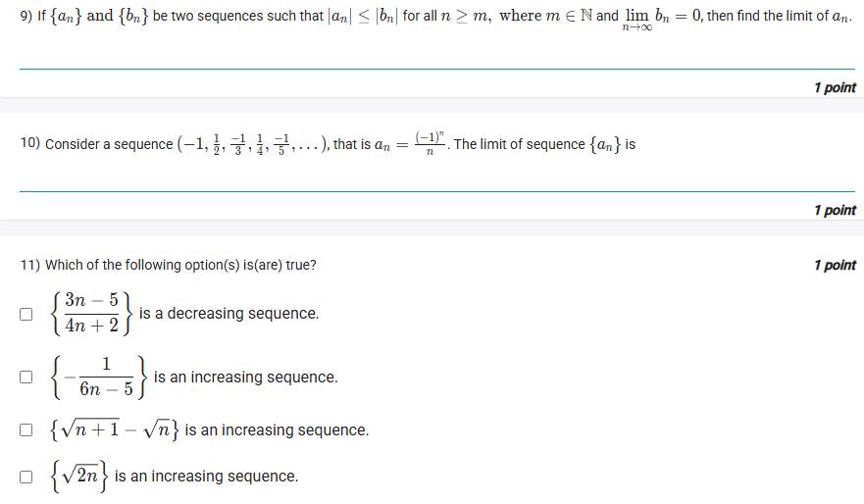Tick the −1/(6n−5) increasing sequence checkbox

tap(25, 377)
